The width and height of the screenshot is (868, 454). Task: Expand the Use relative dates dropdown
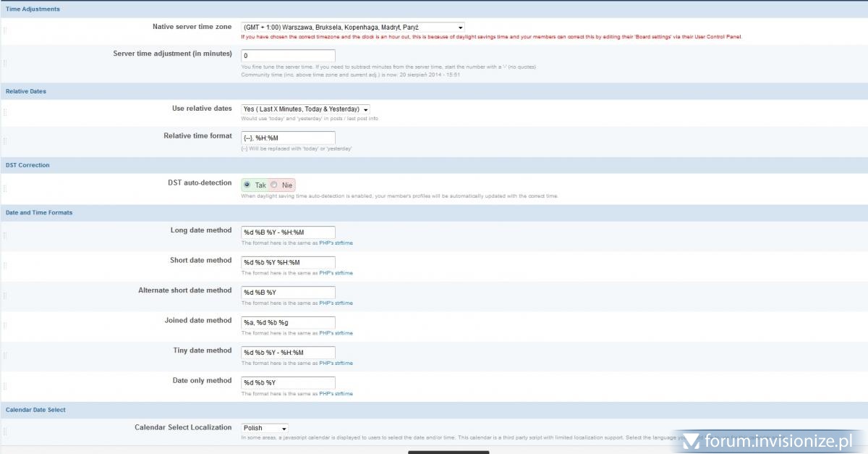point(306,109)
